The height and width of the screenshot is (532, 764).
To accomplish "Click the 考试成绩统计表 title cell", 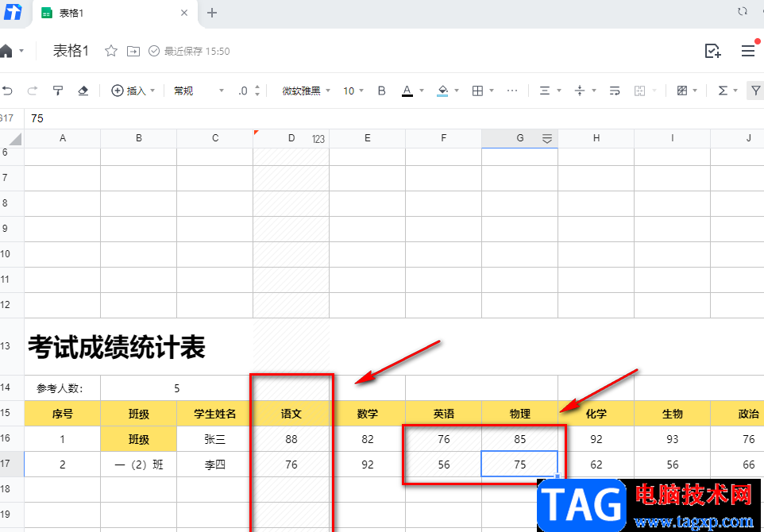I will click(117, 347).
